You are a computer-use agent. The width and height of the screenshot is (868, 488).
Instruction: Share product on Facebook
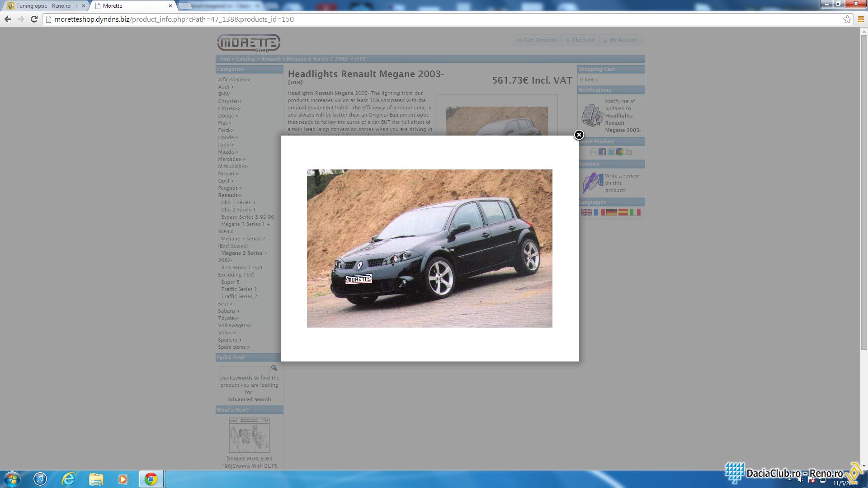602,152
